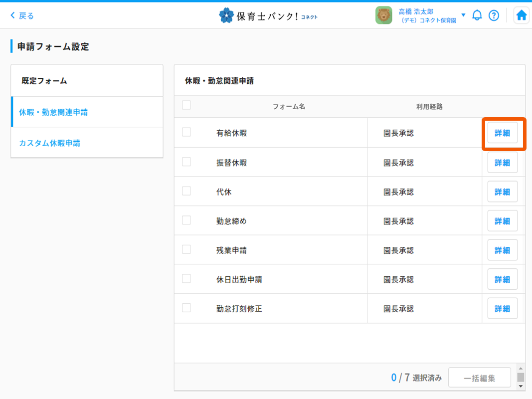Image resolution: width=532 pixels, height=399 pixels.
Task: Click the scrollbar down arrow
Action: [x=521, y=386]
